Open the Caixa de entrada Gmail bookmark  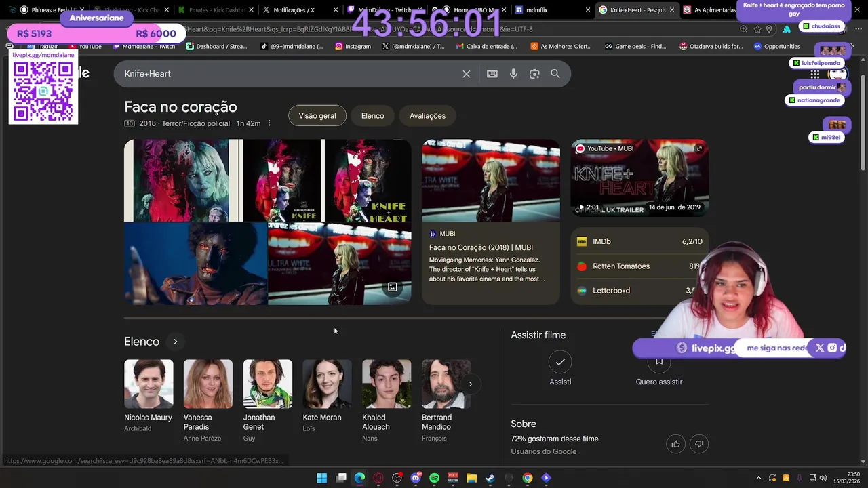487,47
